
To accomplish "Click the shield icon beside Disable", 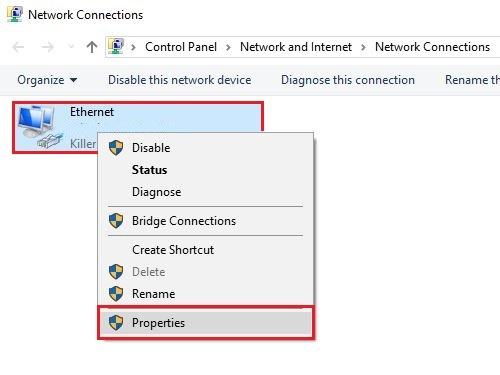I will pos(116,148).
